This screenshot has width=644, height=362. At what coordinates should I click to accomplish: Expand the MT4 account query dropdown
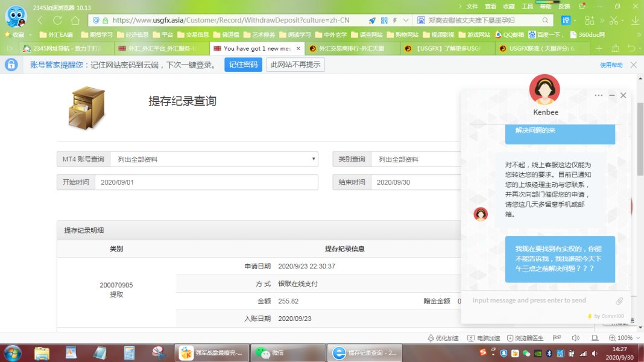pos(214,159)
